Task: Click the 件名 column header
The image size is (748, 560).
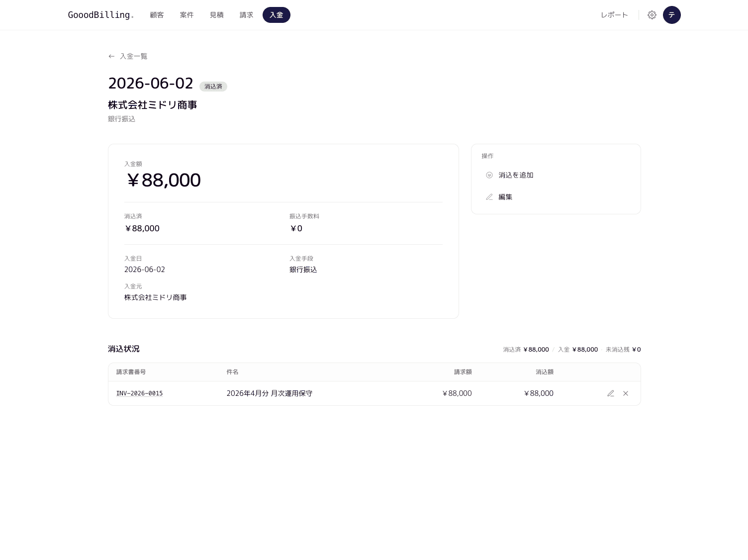Action: click(233, 372)
